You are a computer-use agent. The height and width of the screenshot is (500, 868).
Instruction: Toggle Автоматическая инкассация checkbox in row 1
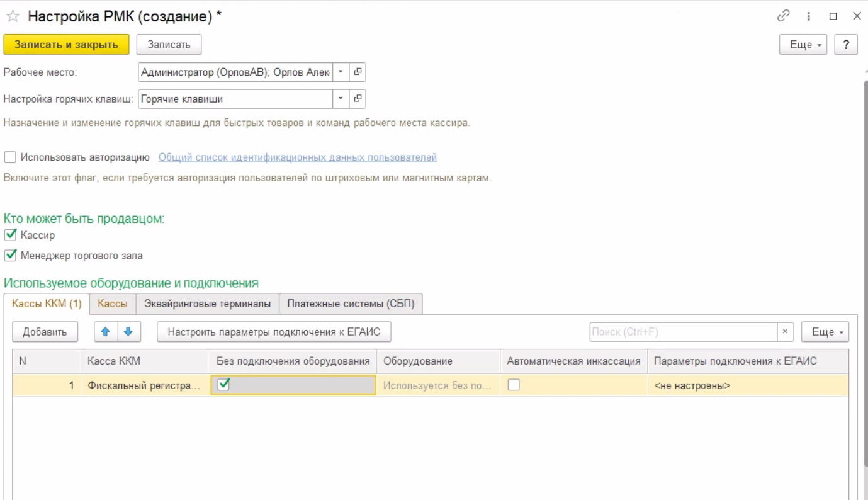(514, 385)
